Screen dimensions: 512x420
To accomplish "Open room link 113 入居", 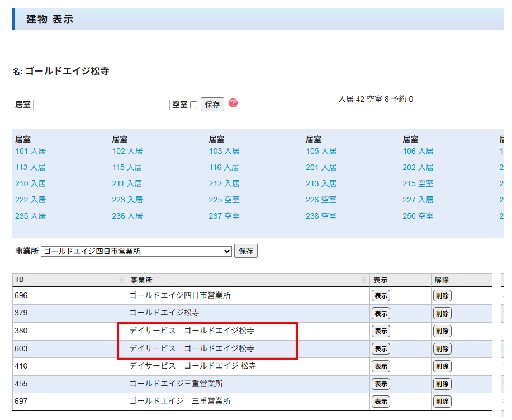I will 30,168.
